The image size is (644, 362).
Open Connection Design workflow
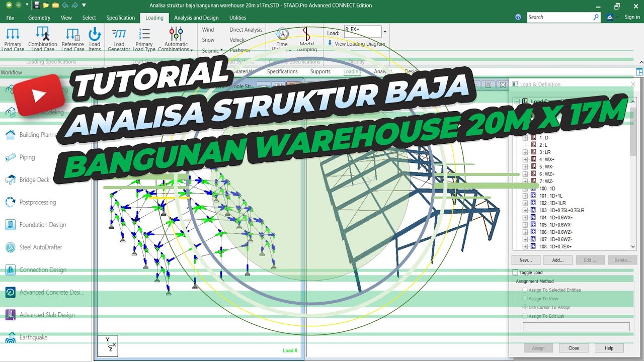click(36, 270)
